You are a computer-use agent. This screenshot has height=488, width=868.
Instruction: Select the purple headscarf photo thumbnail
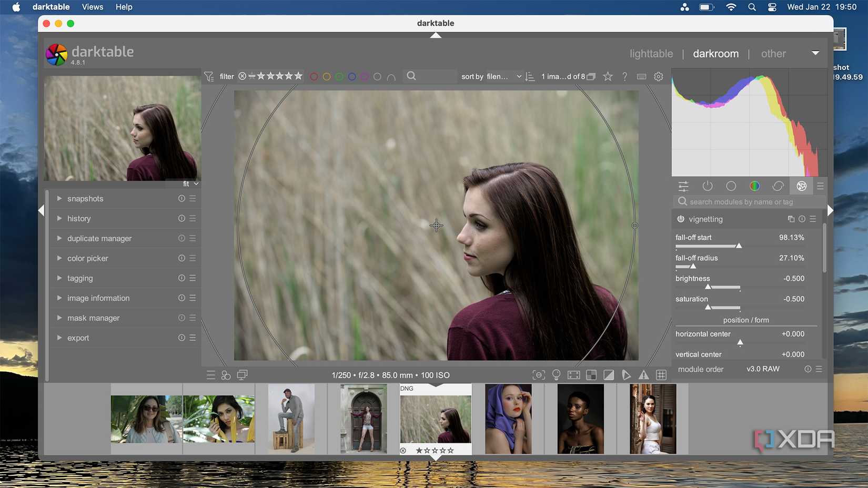[509, 419]
